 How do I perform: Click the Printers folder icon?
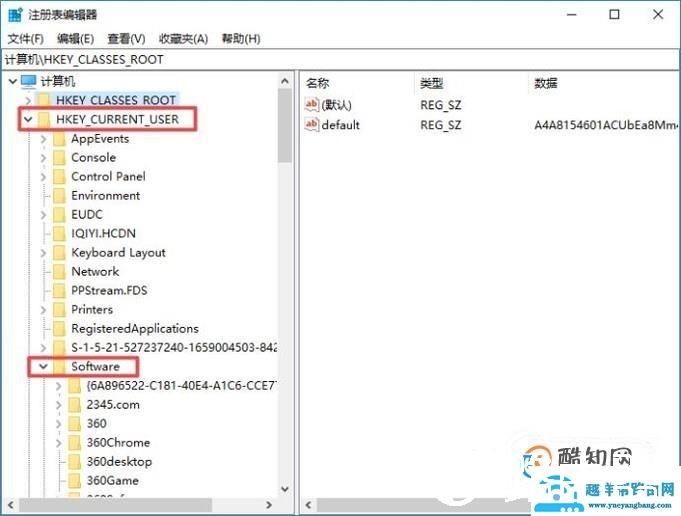pos(59,309)
